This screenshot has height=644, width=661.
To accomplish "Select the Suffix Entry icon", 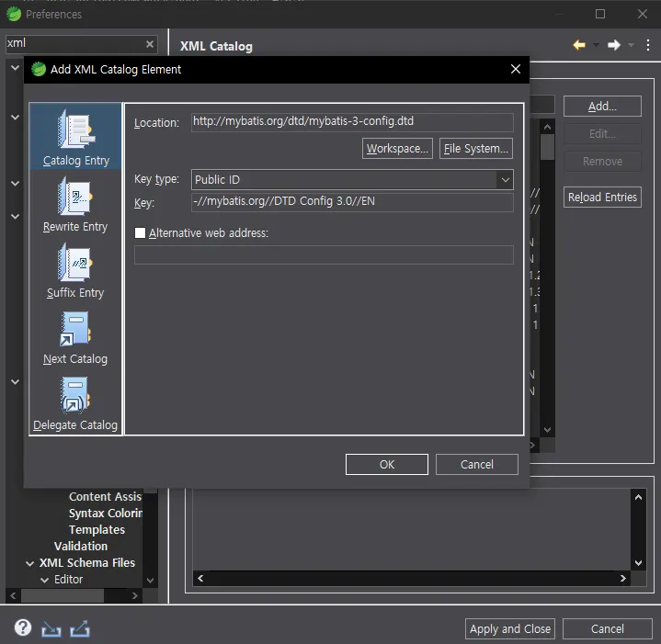I will (x=75, y=263).
